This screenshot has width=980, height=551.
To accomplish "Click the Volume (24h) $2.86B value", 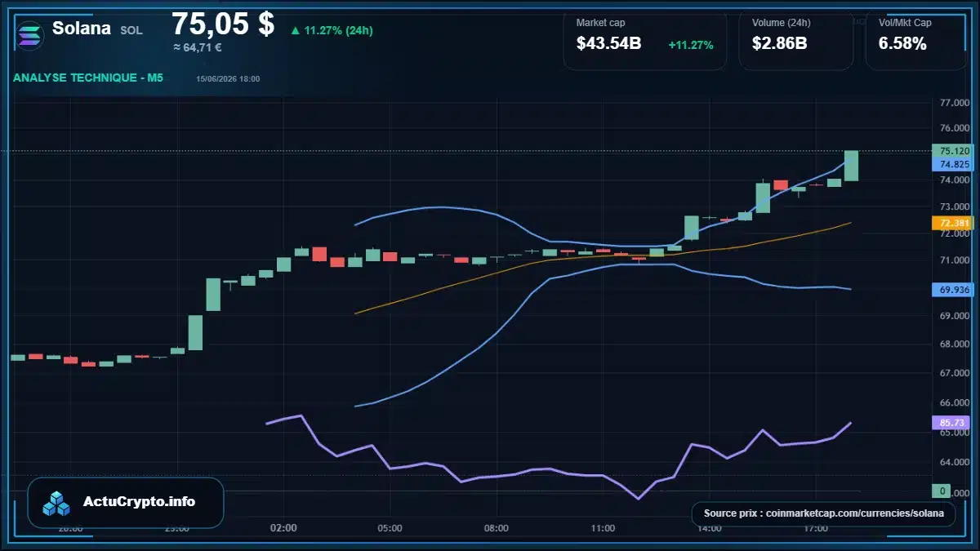I will (779, 44).
